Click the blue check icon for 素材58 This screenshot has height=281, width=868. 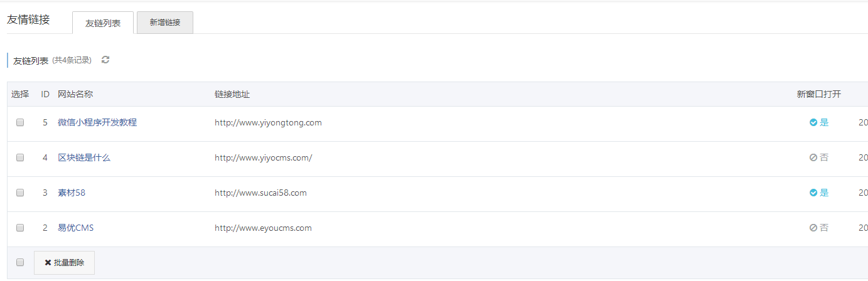click(813, 193)
